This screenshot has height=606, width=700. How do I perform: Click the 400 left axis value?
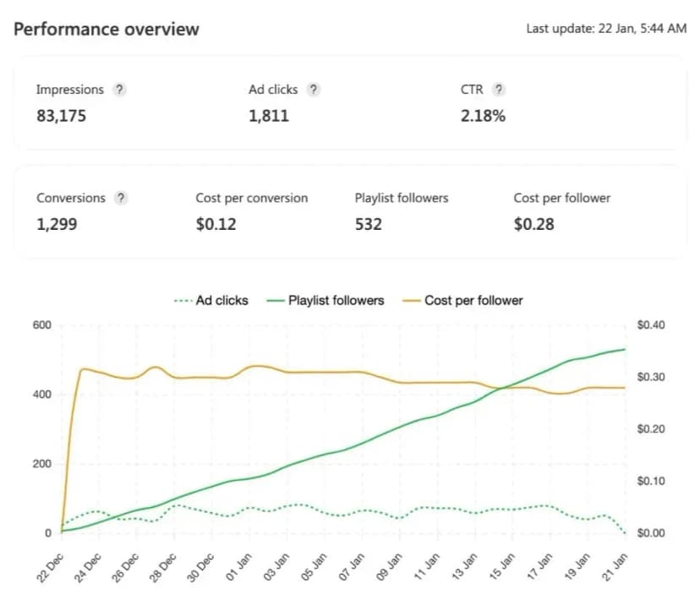click(42, 395)
